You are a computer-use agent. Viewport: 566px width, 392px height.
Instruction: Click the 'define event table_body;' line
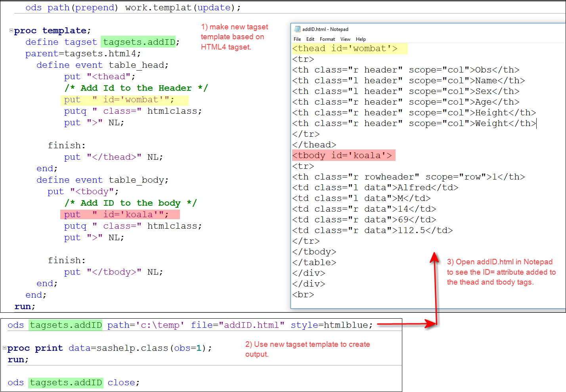point(102,180)
